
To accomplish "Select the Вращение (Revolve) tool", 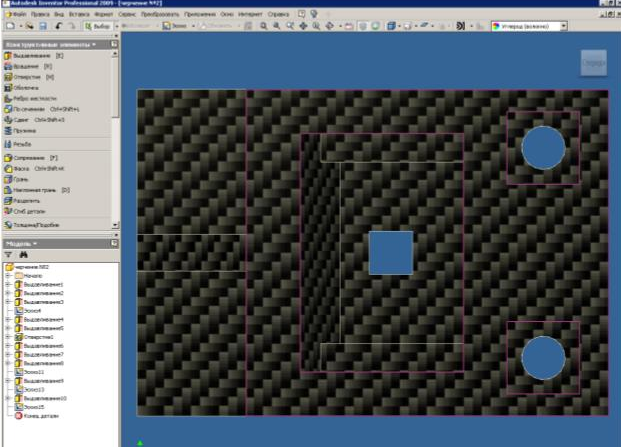I will click(28, 67).
